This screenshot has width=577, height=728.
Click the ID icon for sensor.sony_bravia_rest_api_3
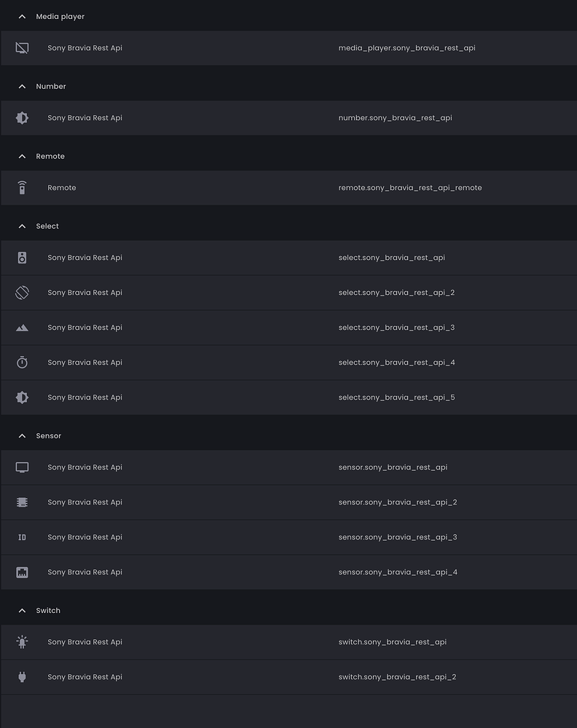pos(22,537)
